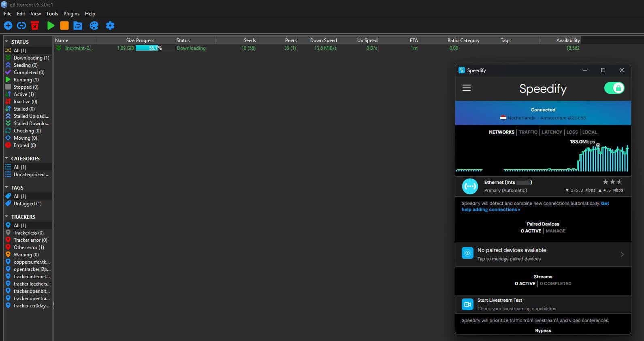
Task: Open the Plugins menu
Action: pyautogui.click(x=71, y=14)
